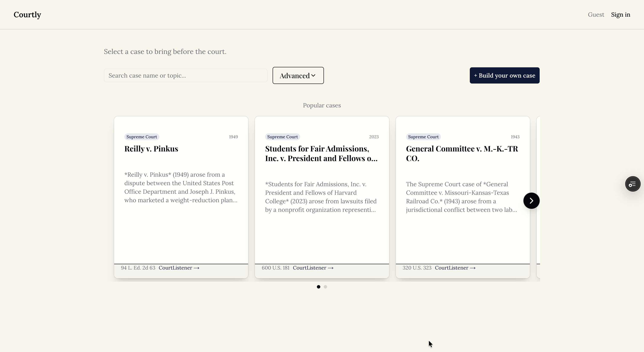Open CourtListener link for Reilly v. Pinkus
Image resolution: width=644 pixels, height=352 pixels.
tap(179, 268)
